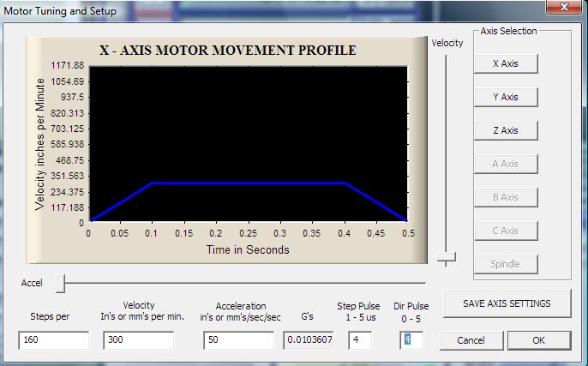This screenshot has width=588, height=366.
Task: Click the Accel slider handle
Action: [x=60, y=283]
